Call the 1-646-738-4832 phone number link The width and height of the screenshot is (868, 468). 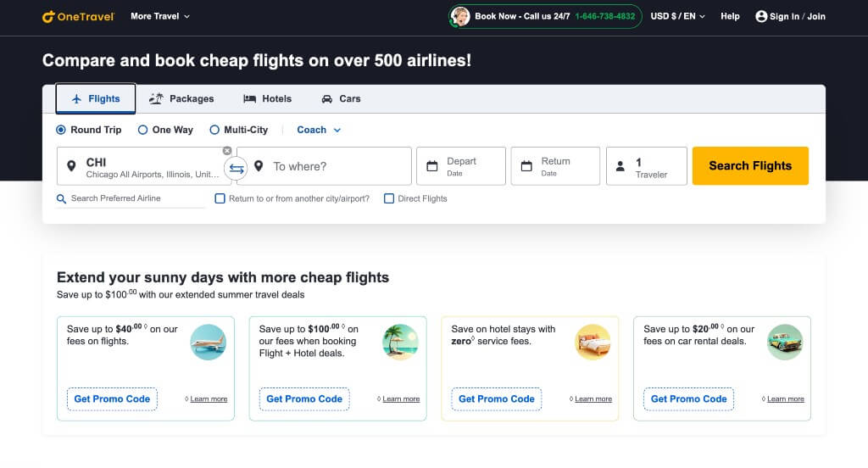pos(605,17)
